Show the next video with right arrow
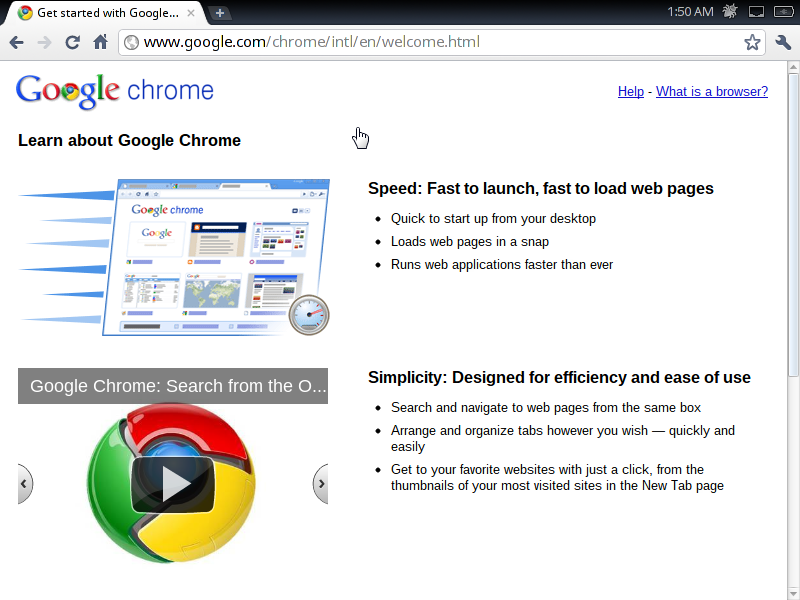Viewport: 800px width, 600px height. (x=320, y=484)
